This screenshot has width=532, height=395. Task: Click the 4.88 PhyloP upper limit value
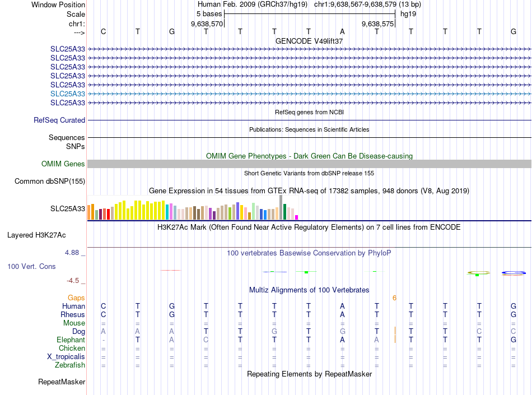tap(72, 253)
